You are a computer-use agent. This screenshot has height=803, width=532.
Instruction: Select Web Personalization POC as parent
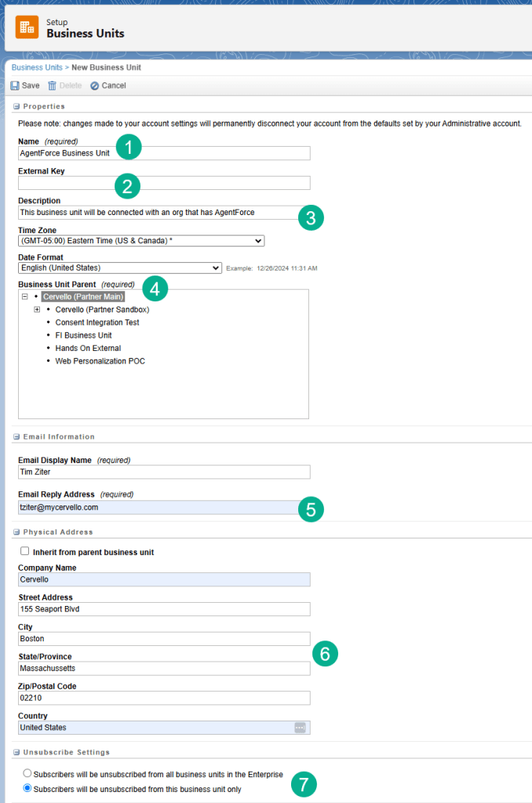pyautogui.click(x=100, y=361)
